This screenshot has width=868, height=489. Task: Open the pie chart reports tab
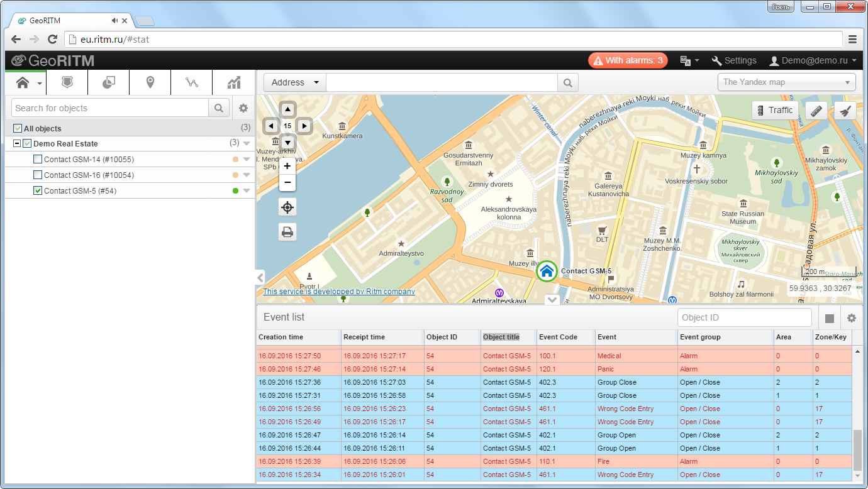(x=109, y=82)
